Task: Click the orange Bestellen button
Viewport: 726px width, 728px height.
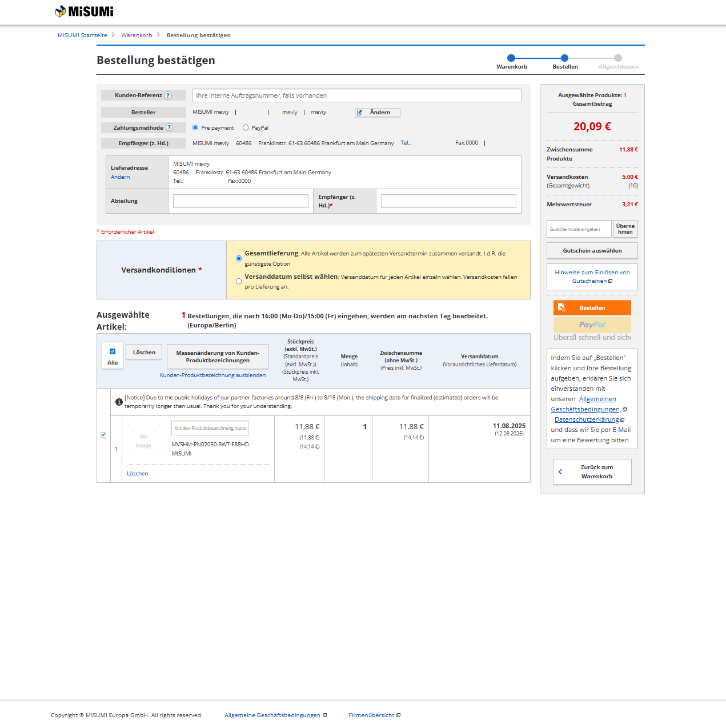Action: coord(592,307)
